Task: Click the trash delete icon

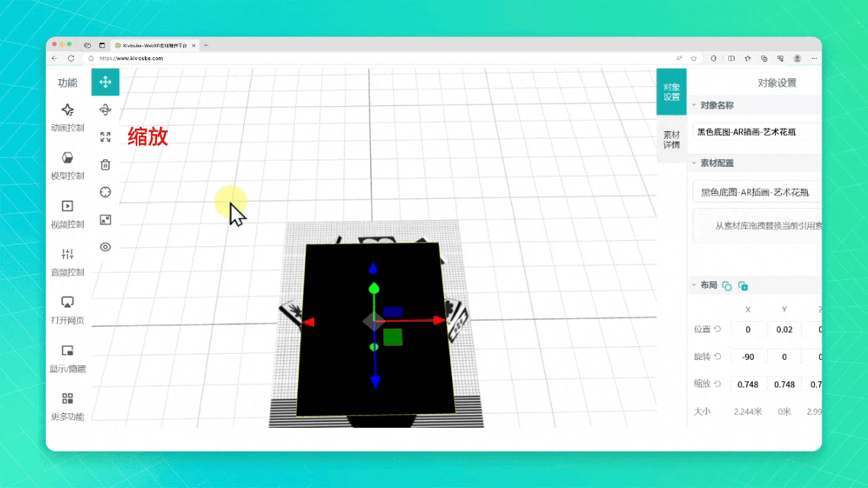Action: pos(105,165)
